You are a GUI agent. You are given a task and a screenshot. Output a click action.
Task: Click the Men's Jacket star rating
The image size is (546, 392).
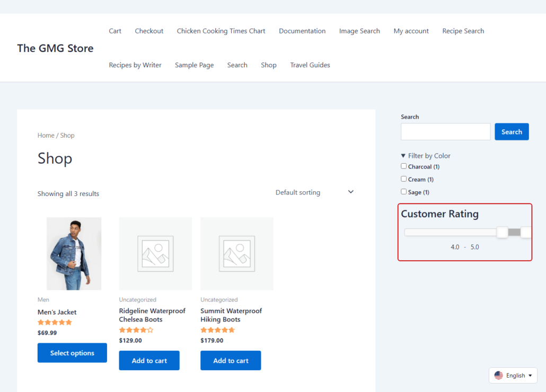tap(55, 323)
